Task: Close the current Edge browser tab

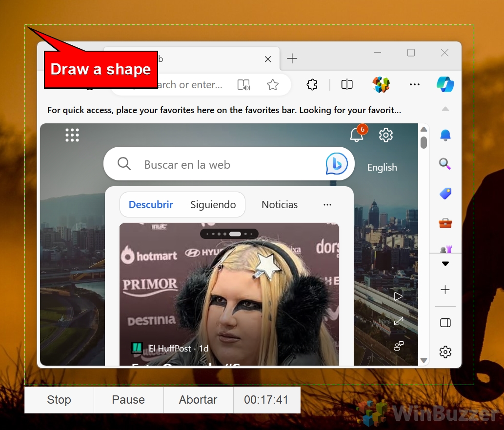Action: [268, 59]
